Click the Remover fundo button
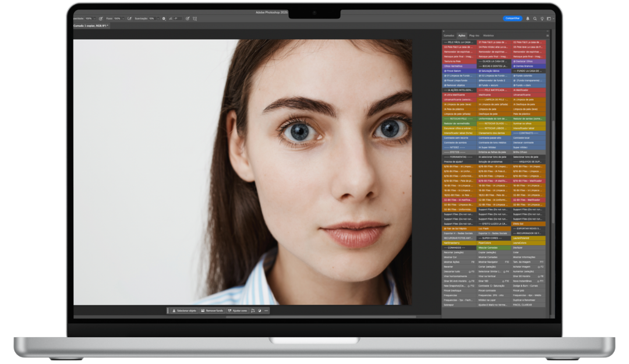629x364 pixels. 212,310
